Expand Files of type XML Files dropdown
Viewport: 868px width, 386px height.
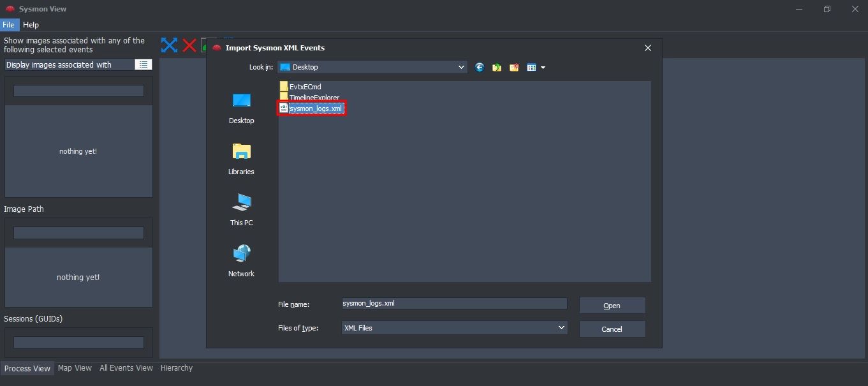coord(561,327)
